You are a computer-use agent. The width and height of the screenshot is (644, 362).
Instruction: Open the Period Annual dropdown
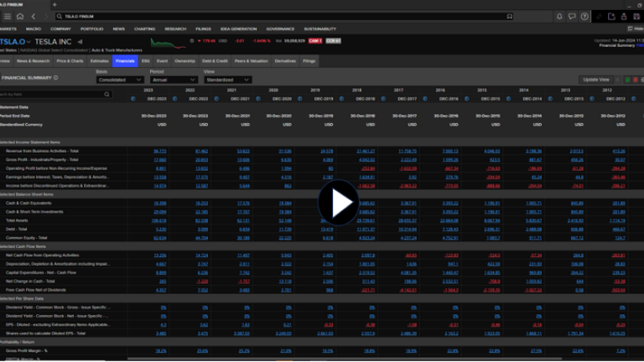coord(173,80)
